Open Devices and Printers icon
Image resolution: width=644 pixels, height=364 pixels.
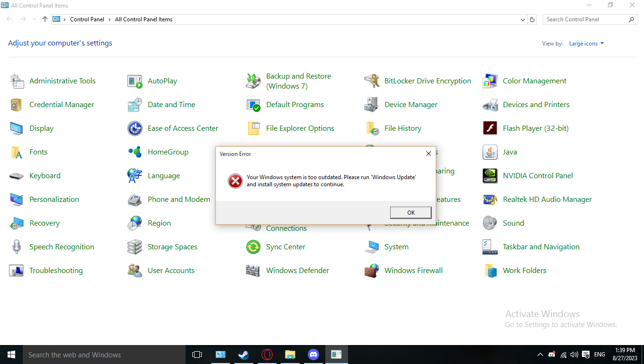click(x=490, y=105)
